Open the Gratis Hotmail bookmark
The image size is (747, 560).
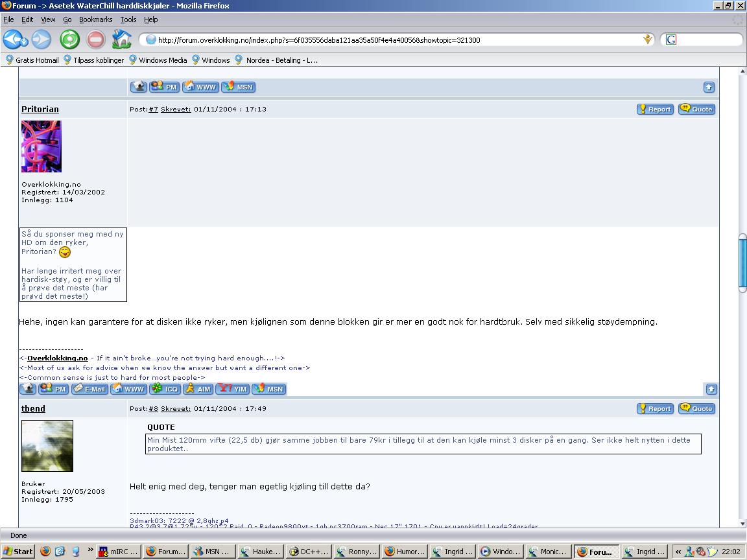(32, 60)
